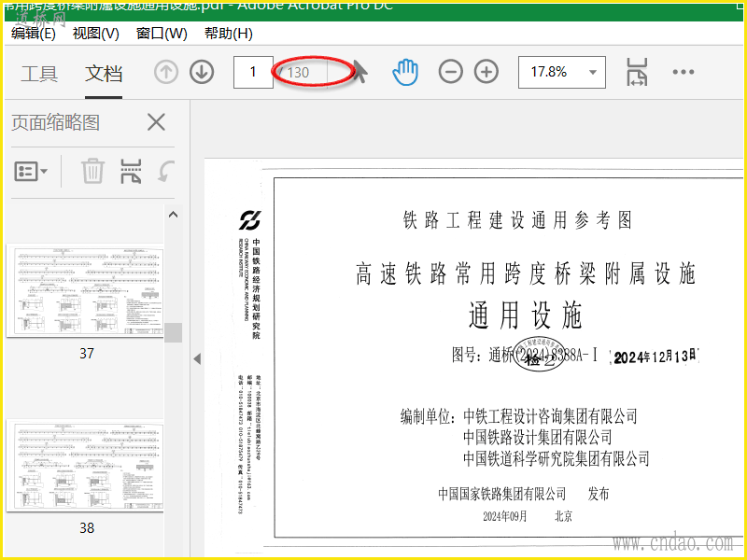The width and height of the screenshot is (747, 560).
Task: Zoom in with the plus button
Action: [x=486, y=73]
